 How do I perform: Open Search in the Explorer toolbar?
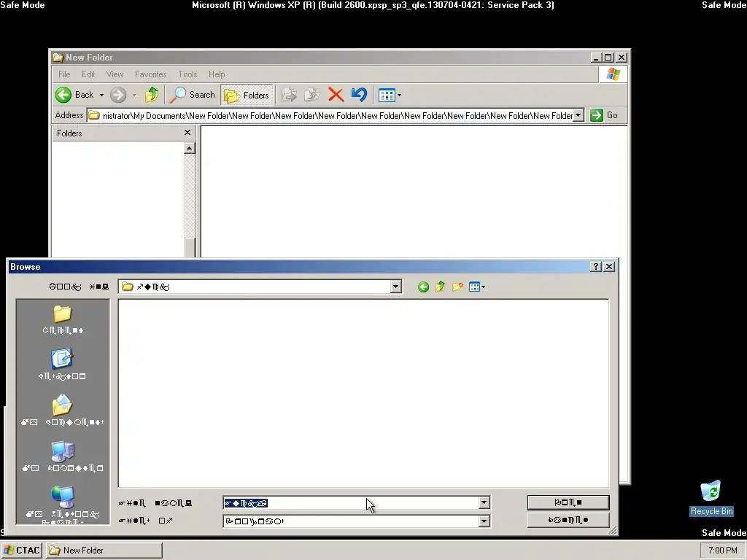[x=193, y=95]
